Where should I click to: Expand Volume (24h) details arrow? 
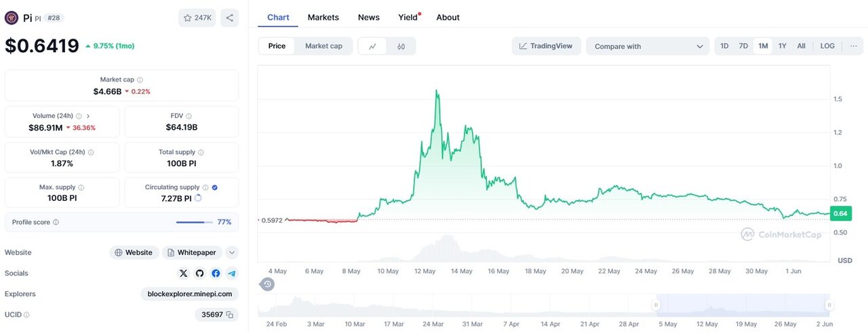pos(88,116)
